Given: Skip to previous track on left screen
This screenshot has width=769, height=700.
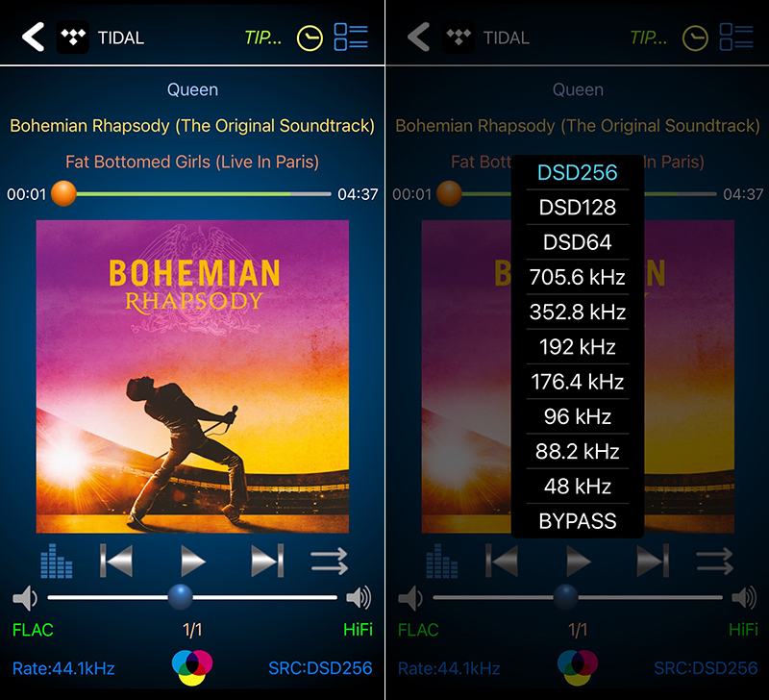Looking at the screenshot, I should [x=116, y=561].
